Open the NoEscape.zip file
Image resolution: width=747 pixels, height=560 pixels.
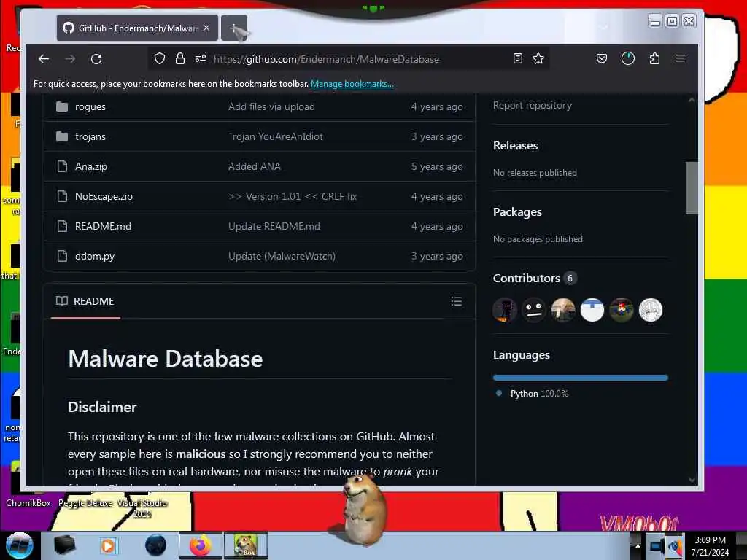pyautogui.click(x=104, y=197)
